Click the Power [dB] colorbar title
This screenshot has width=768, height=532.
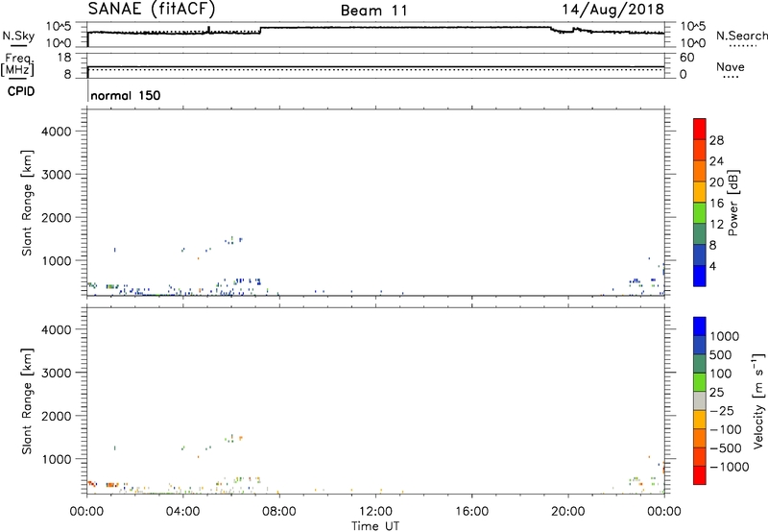pos(732,203)
